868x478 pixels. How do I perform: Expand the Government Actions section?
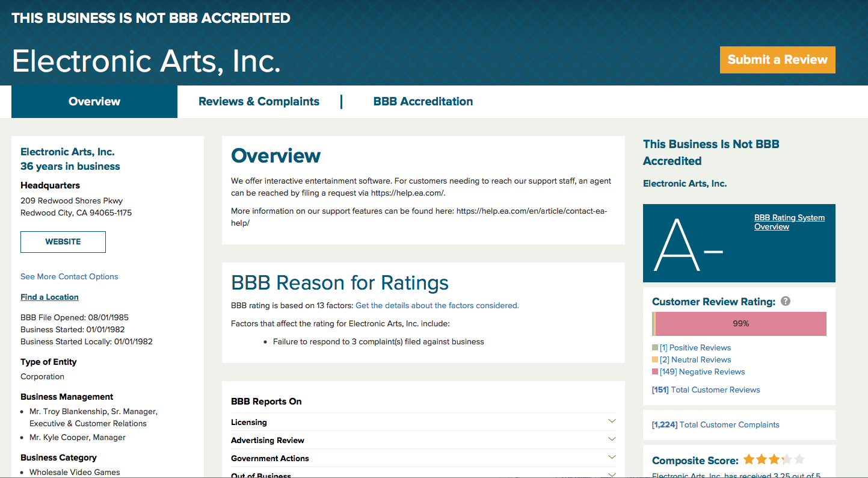coord(612,458)
